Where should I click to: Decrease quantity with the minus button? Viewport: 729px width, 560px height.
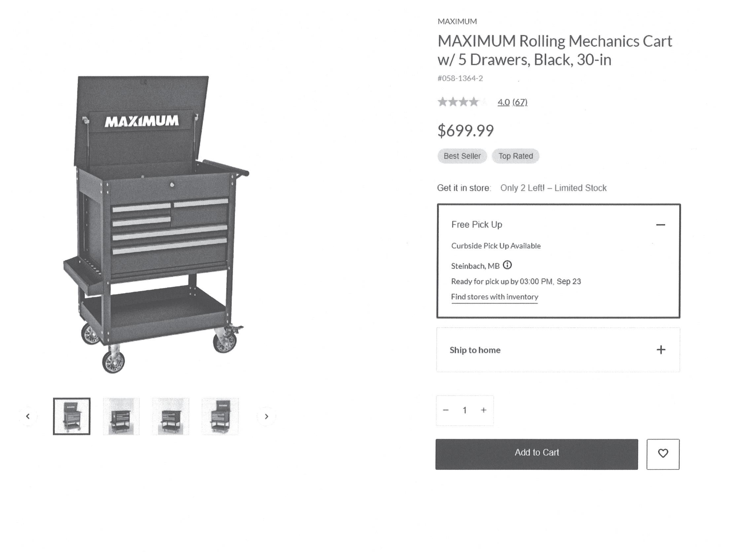[x=446, y=410]
